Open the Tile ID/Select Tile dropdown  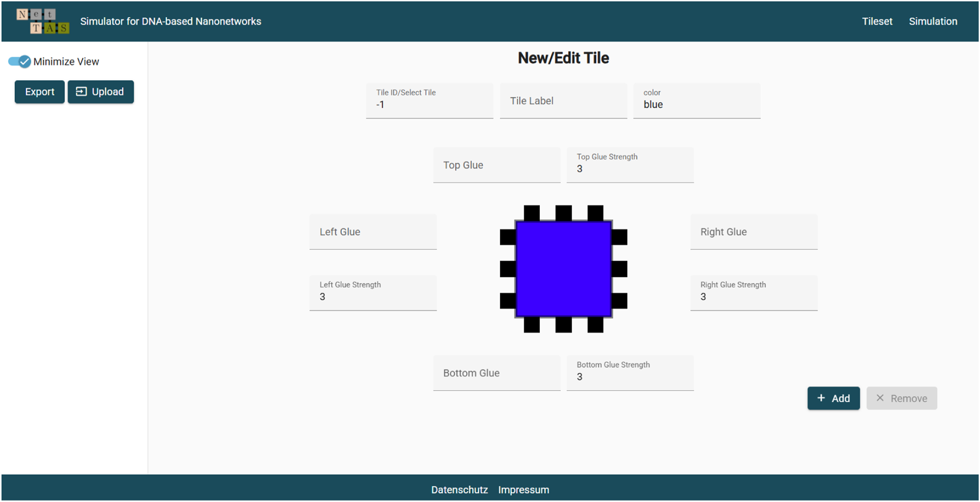coord(429,101)
